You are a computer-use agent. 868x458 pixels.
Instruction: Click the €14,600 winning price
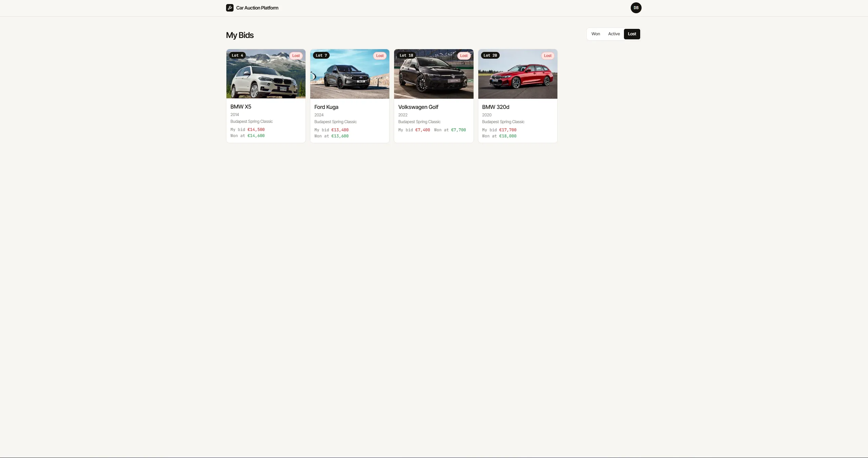256,136
